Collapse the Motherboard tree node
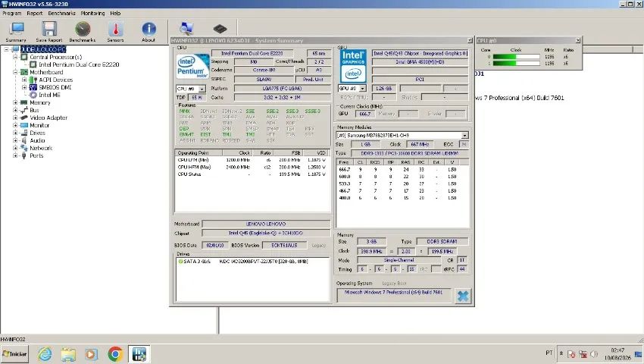Viewport: 644px width, 364px height. click(x=15, y=72)
